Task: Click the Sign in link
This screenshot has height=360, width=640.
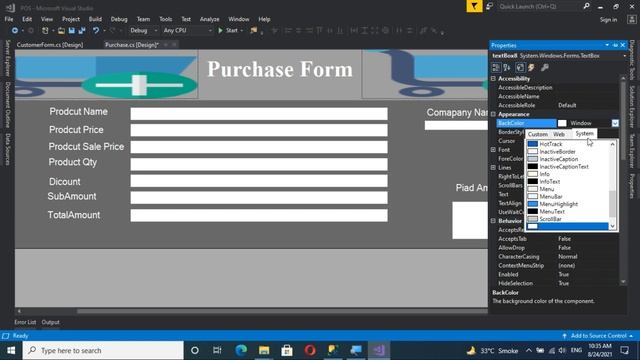Action: pyautogui.click(x=608, y=20)
